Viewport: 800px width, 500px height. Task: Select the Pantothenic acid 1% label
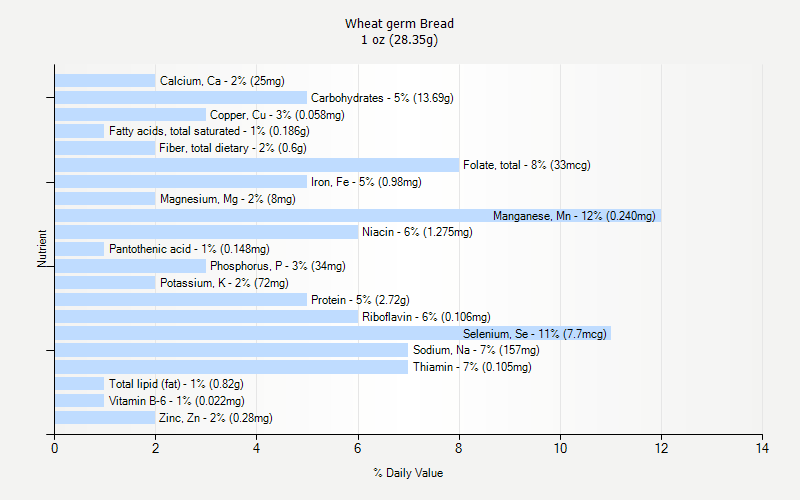point(189,249)
